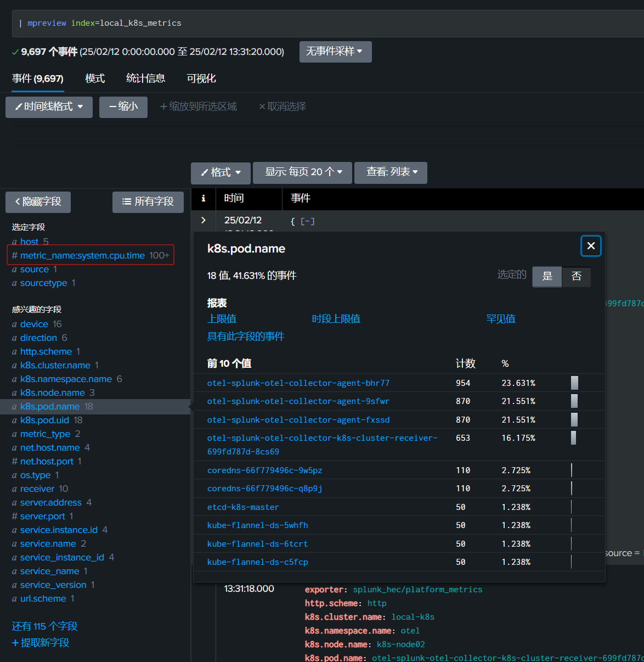
Task: Open the 无事件采样 dropdown
Action: pos(335,52)
